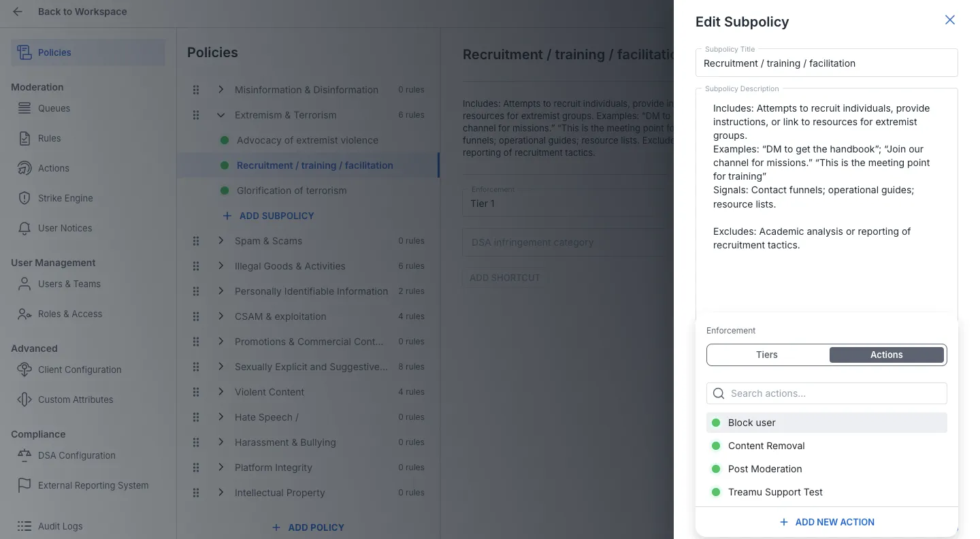This screenshot has height=539, width=980.
Task: Open Intellectual Property policy row
Action: [x=308, y=493]
